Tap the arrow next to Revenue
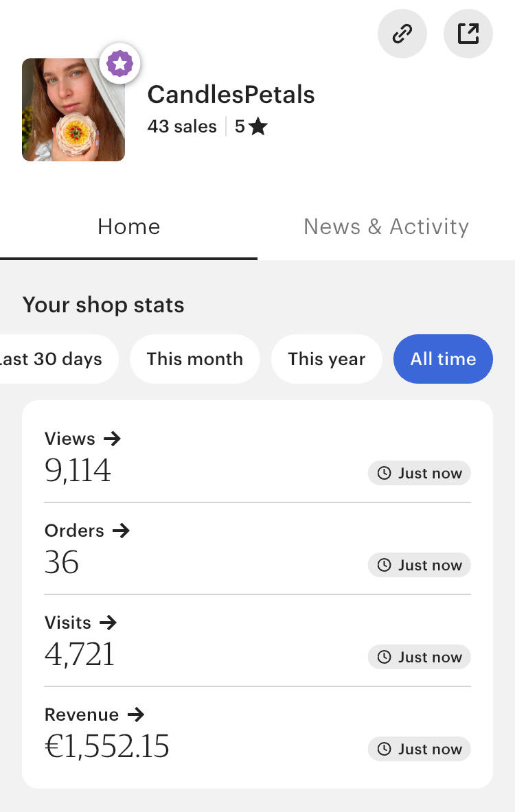 coord(136,715)
